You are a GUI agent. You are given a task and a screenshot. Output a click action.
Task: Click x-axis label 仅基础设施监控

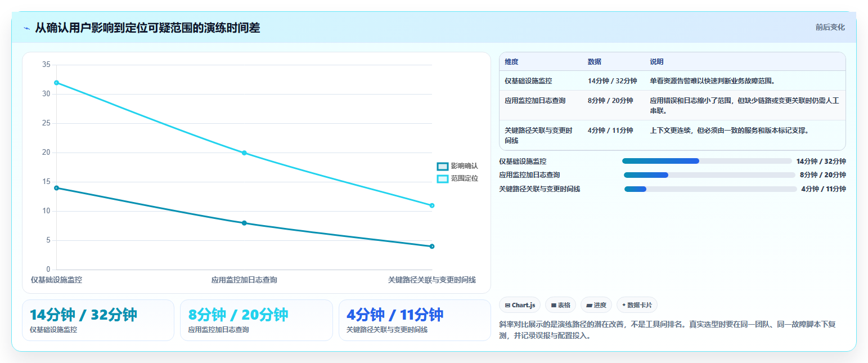56,280
